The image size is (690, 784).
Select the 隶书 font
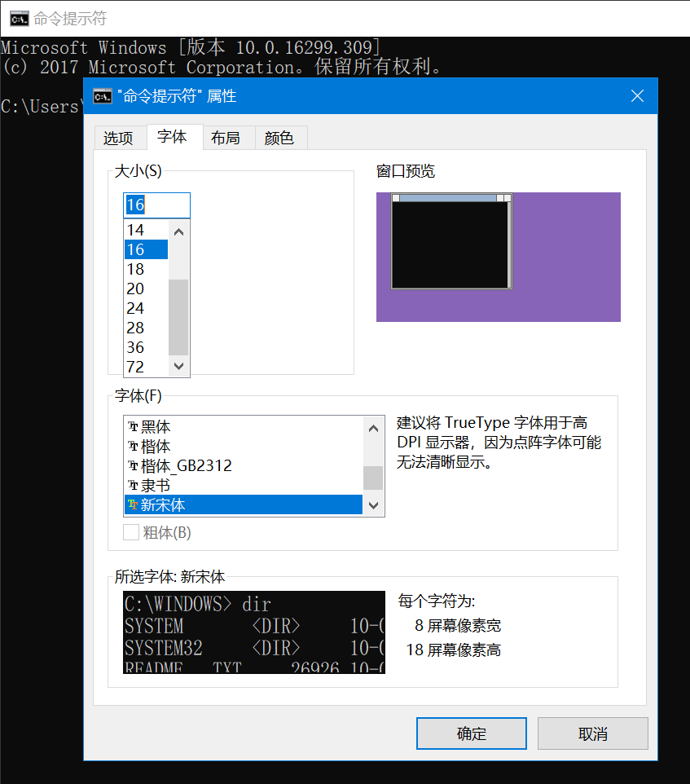243,486
